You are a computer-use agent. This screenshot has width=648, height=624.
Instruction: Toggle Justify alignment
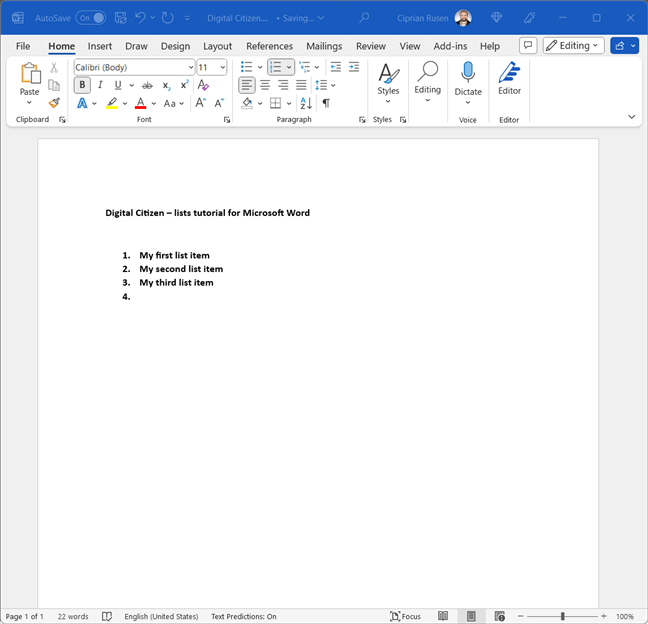pyautogui.click(x=301, y=85)
